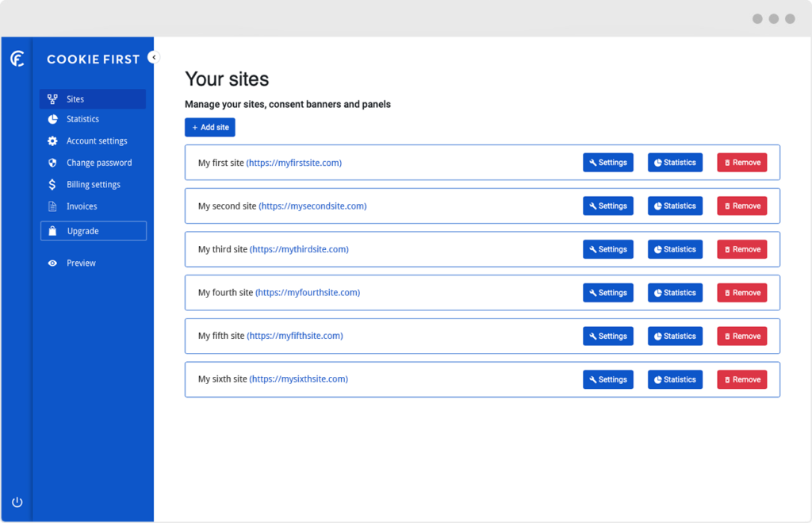Click the Account settings gear icon
Screen dimensions: 812x523
coord(51,140)
